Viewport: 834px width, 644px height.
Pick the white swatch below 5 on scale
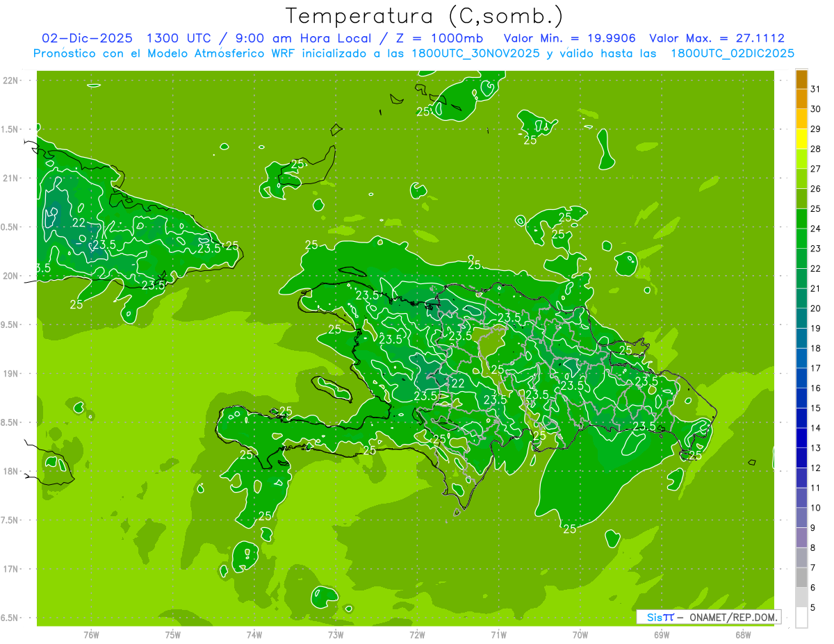(x=801, y=618)
